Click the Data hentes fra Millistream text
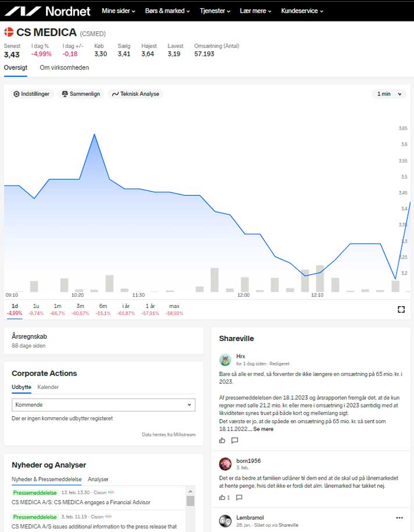Viewport: 414px width, 532px height. (169, 435)
